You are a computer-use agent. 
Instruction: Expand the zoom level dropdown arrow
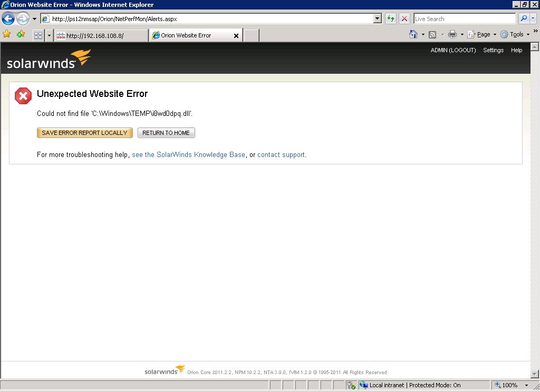[526, 386]
